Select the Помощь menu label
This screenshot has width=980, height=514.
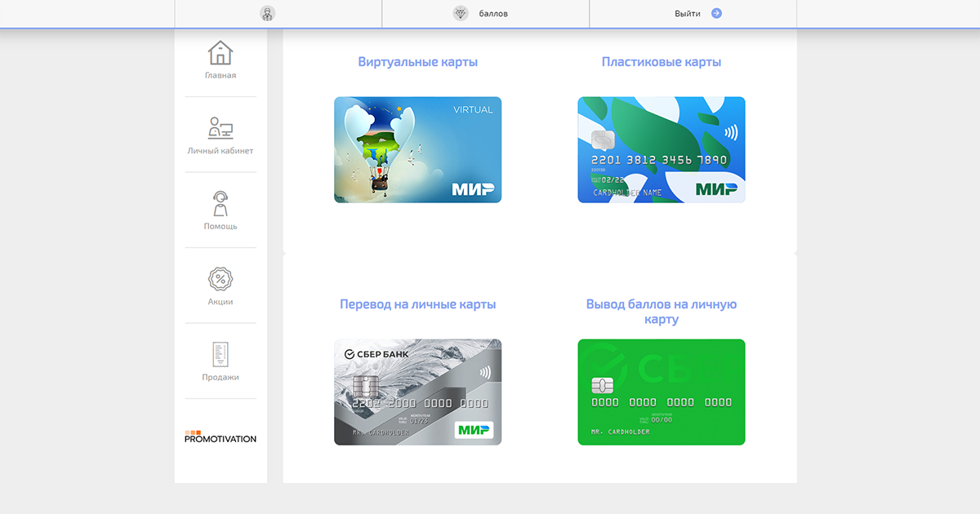coord(220,226)
